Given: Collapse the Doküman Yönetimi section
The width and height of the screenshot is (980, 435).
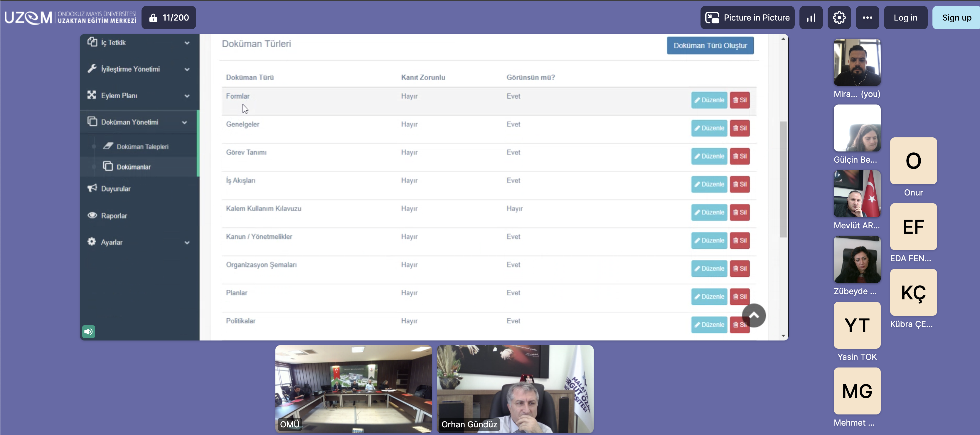Looking at the screenshot, I should tap(184, 122).
